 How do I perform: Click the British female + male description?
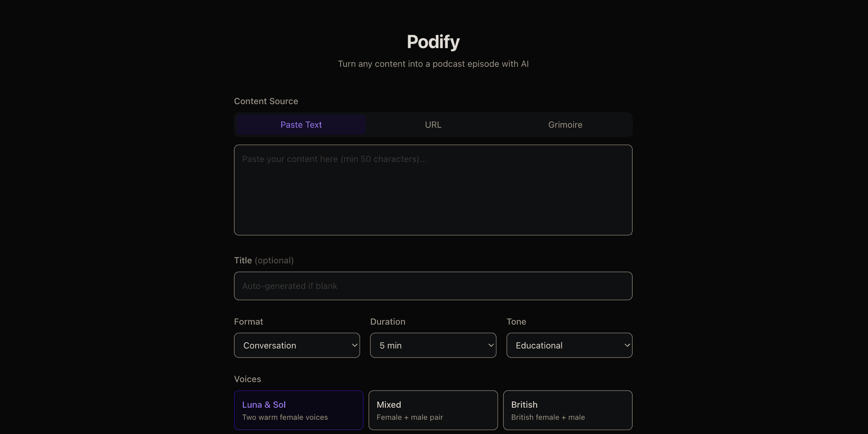[x=548, y=417]
